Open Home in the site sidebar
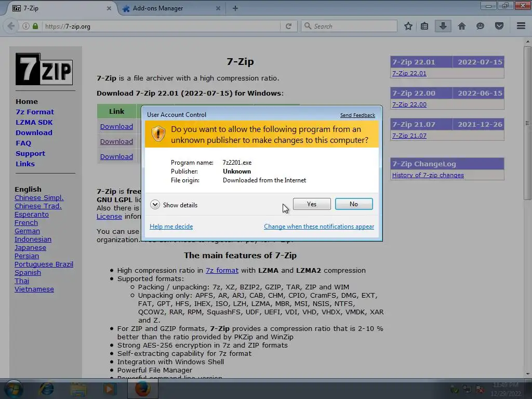The height and width of the screenshot is (399, 532). 27,101
